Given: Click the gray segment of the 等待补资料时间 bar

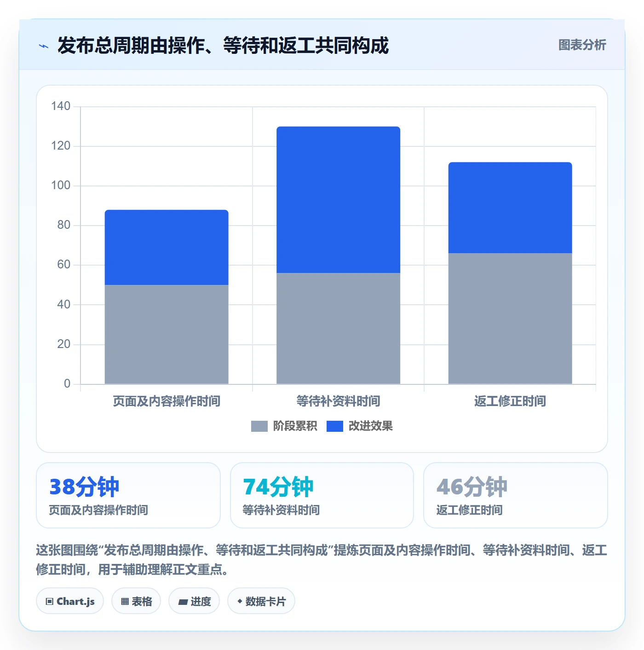Looking at the screenshot, I should [x=338, y=329].
